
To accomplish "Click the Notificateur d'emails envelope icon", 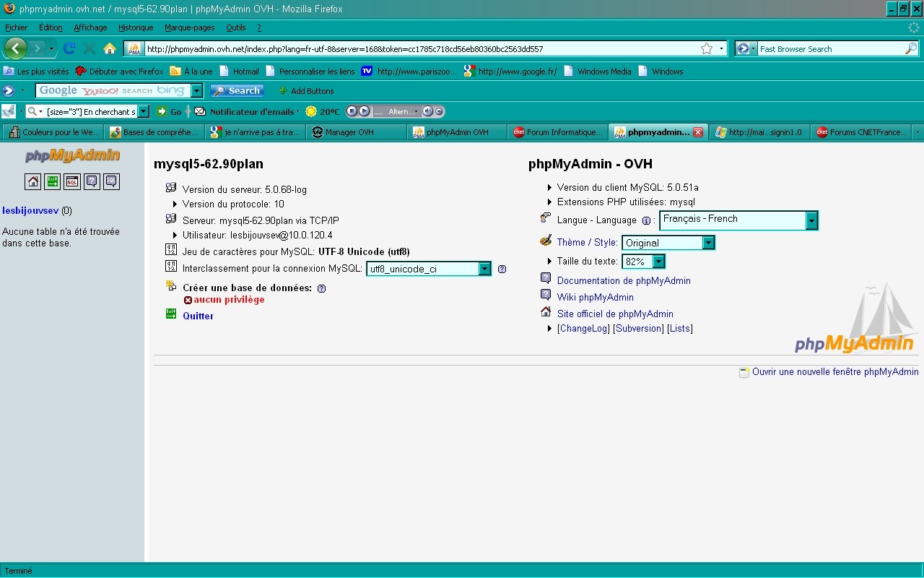I will point(200,111).
